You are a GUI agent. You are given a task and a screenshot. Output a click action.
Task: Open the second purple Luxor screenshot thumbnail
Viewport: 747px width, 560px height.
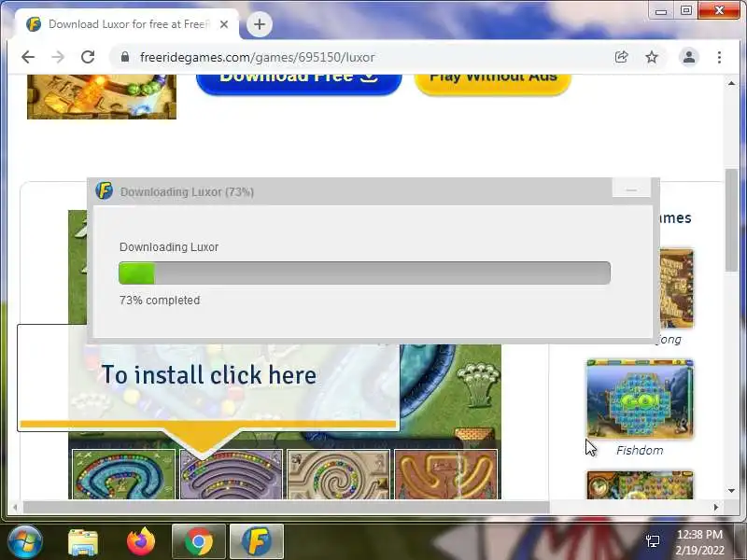click(x=231, y=474)
